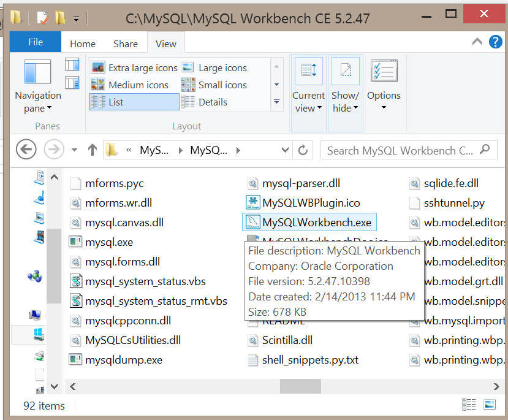Toggle the Details pane icon
Viewport: 508px width, 420px height.
(72, 83)
